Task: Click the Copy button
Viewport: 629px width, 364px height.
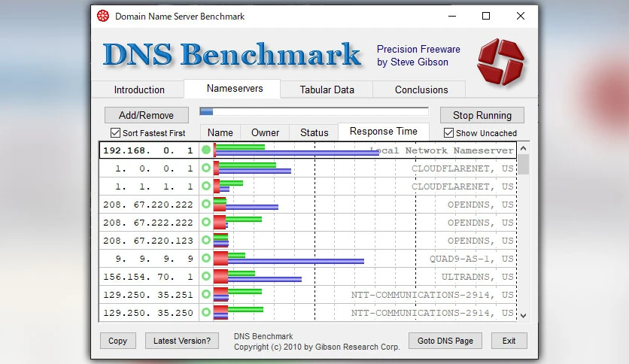Action: tap(117, 341)
